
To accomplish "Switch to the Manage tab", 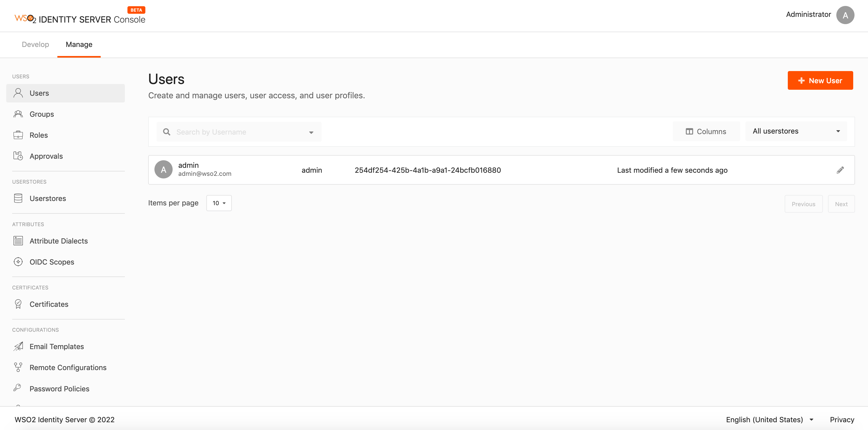I will pos(78,44).
